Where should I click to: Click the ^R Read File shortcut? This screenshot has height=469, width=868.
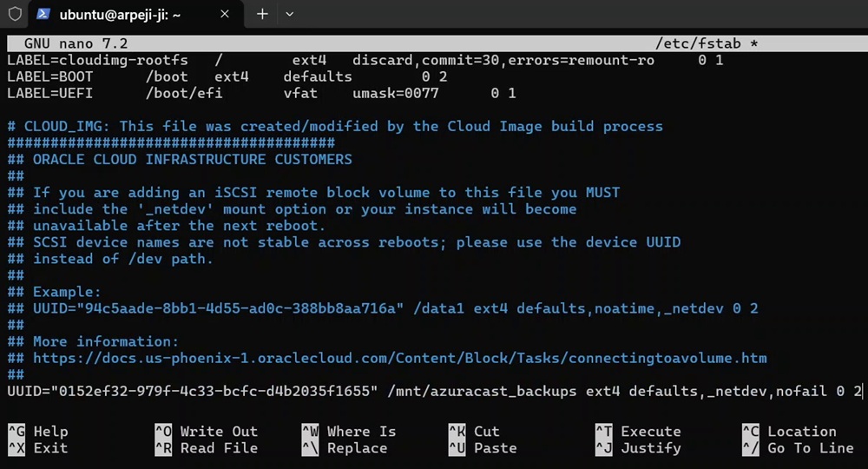click(x=206, y=448)
